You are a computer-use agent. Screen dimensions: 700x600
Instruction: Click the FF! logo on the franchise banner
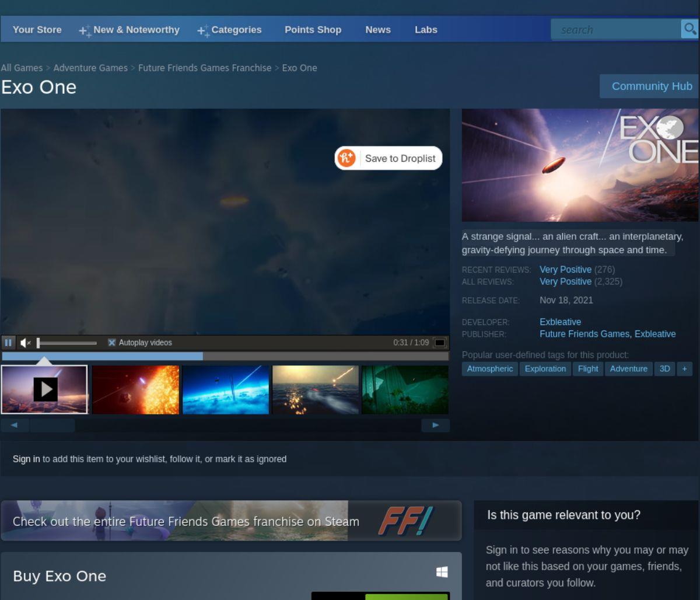coord(407,521)
